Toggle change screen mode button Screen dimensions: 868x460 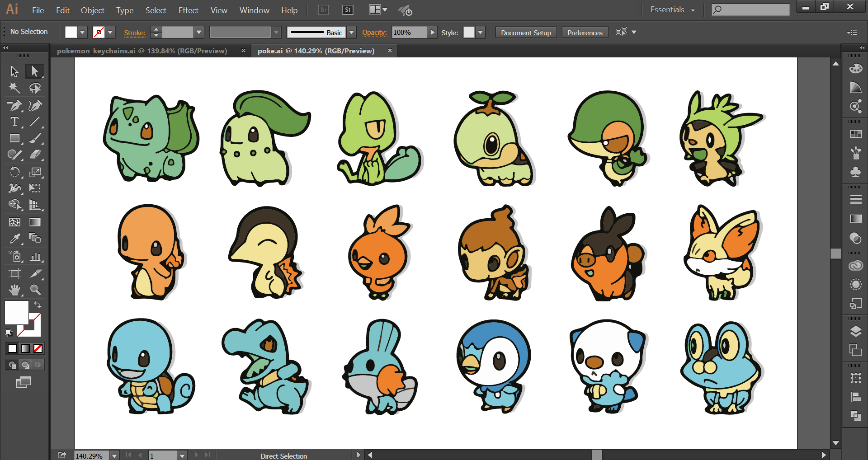[24, 382]
